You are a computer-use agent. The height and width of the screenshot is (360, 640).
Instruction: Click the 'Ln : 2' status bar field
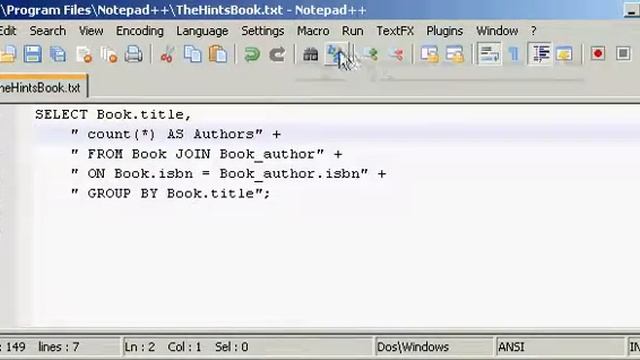[x=140, y=347]
